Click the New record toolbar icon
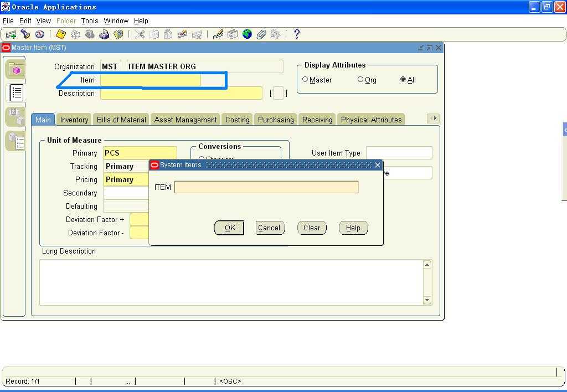Image resolution: width=567 pixels, height=392 pixels. [x=11, y=34]
